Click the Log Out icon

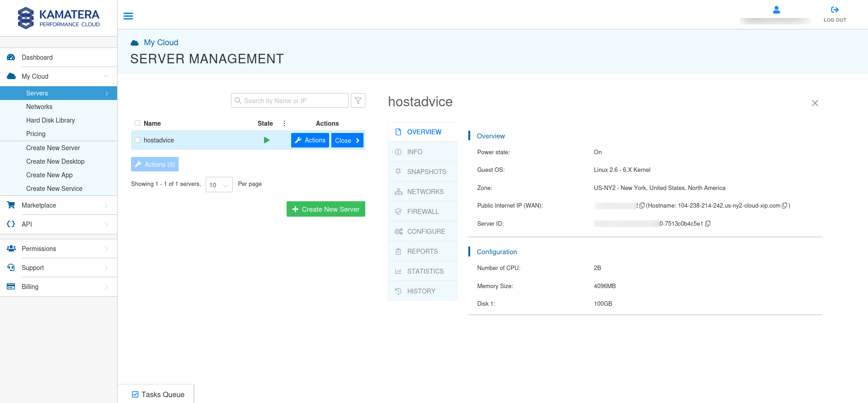[x=835, y=9]
